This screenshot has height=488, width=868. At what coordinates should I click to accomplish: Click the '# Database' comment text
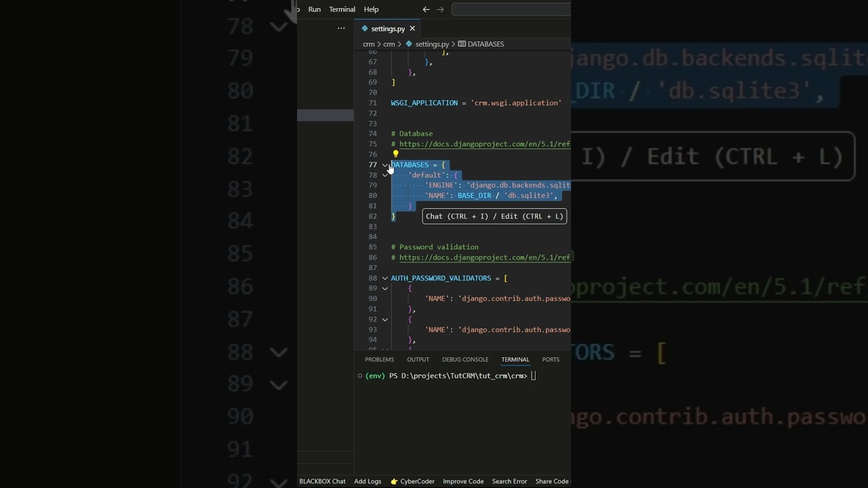pos(412,134)
